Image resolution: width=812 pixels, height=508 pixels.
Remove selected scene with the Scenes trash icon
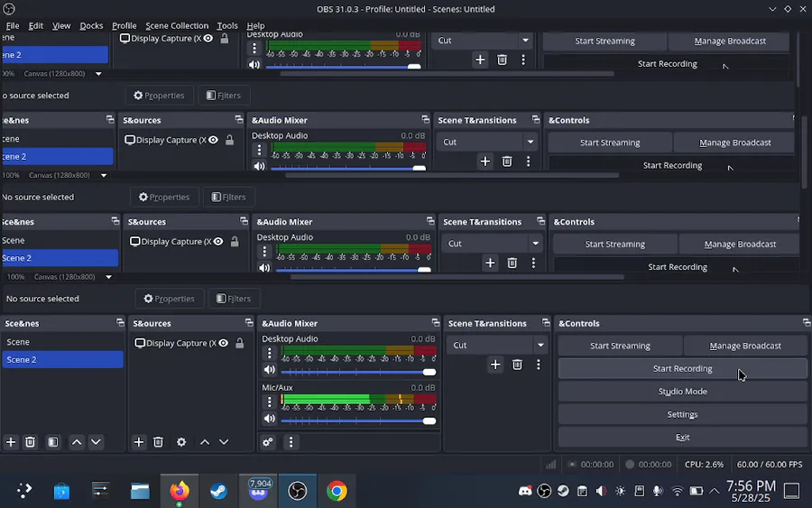click(x=30, y=442)
